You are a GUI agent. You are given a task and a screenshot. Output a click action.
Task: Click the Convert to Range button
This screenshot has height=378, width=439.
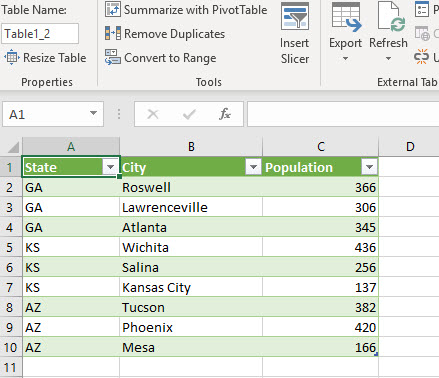pyautogui.click(x=161, y=58)
